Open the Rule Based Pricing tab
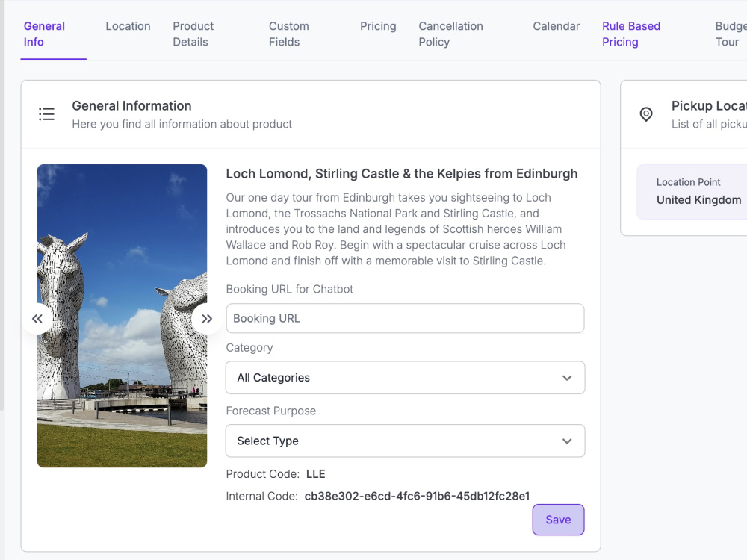 point(630,34)
